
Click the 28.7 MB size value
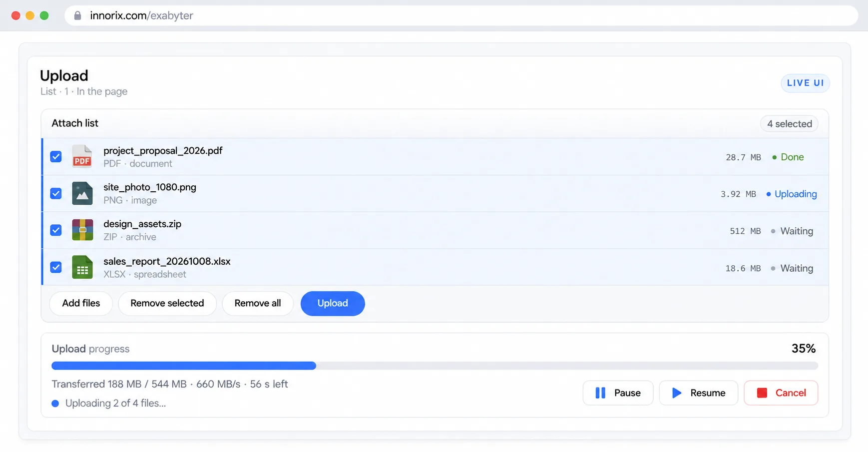click(743, 157)
